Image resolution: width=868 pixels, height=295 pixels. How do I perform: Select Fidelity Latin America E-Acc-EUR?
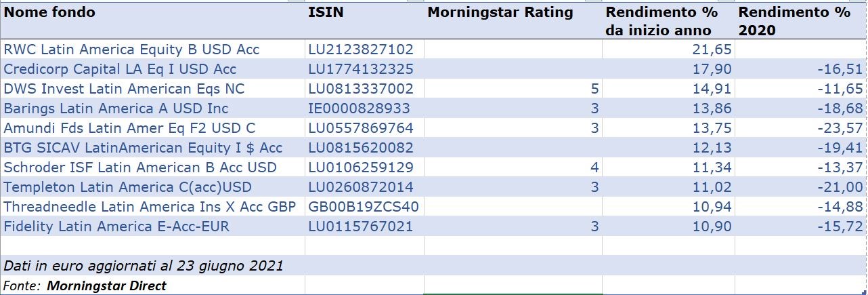pyautogui.click(x=116, y=227)
